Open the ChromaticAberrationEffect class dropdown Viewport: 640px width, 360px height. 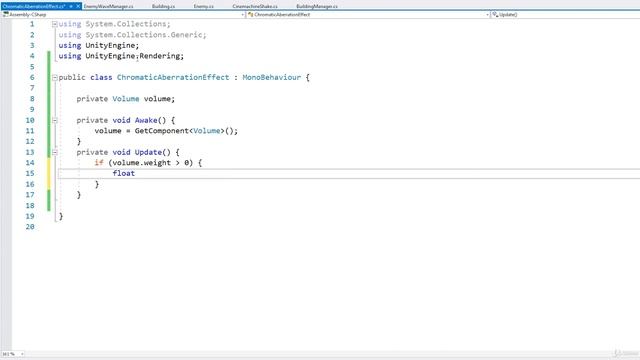tap(368, 14)
